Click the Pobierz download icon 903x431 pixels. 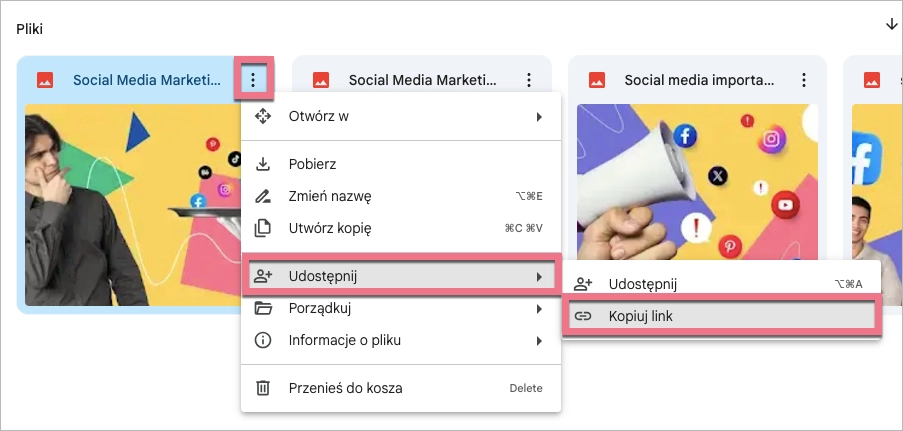263,164
